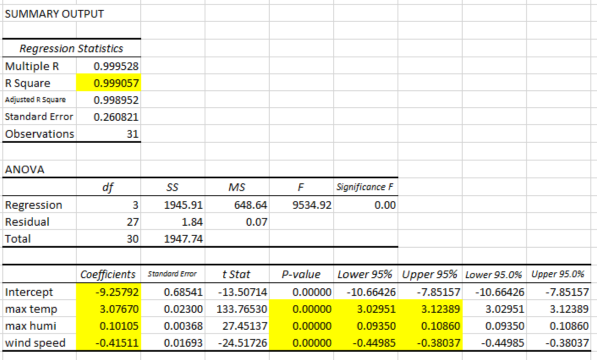Screen dimensions: 597x360
Task: Select the Standard Error value 0.260821
Action: click(116, 117)
